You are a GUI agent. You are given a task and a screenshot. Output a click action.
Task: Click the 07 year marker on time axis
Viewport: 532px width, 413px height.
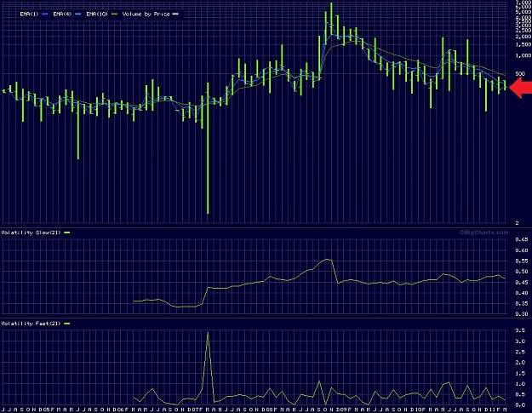click(197, 410)
